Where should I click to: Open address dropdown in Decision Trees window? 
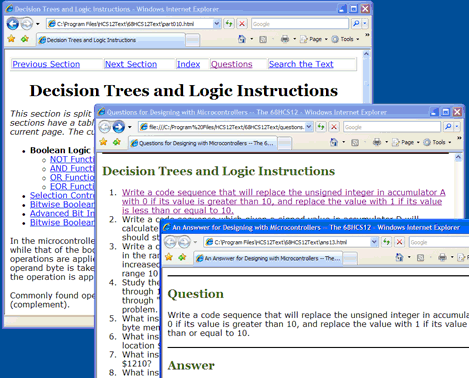point(217,24)
